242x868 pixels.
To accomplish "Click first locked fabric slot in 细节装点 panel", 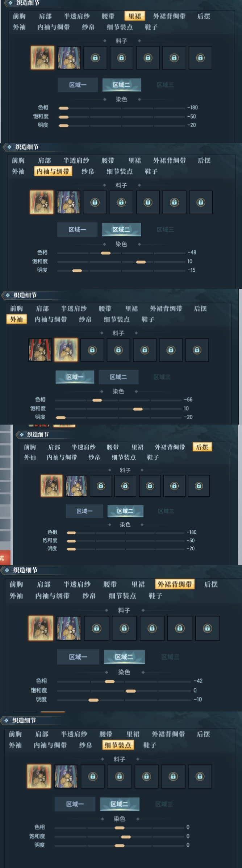I will coord(93,776).
